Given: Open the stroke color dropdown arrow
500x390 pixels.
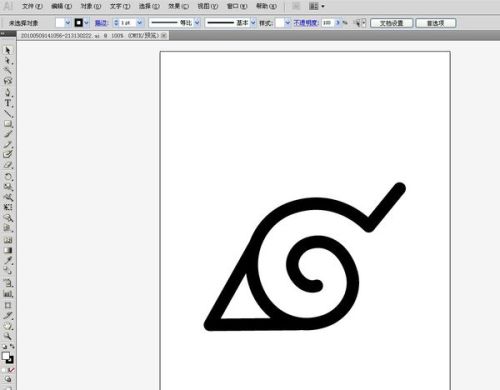Looking at the screenshot, I should point(87,23).
